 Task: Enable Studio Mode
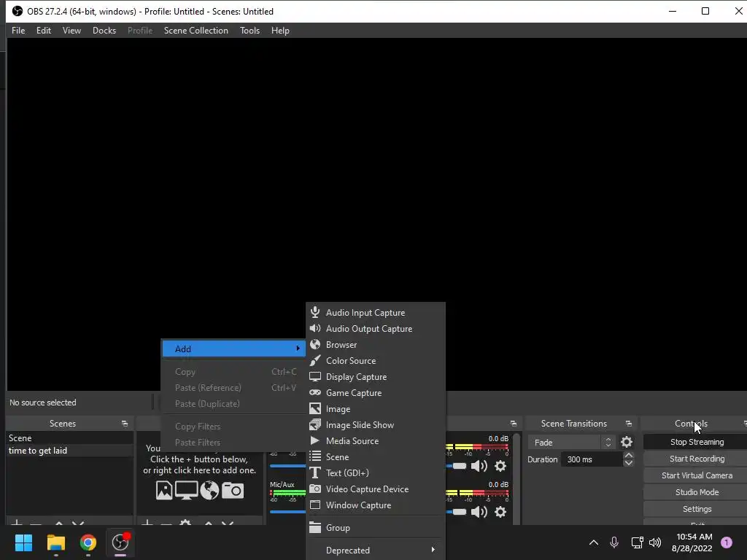[x=697, y=492]
